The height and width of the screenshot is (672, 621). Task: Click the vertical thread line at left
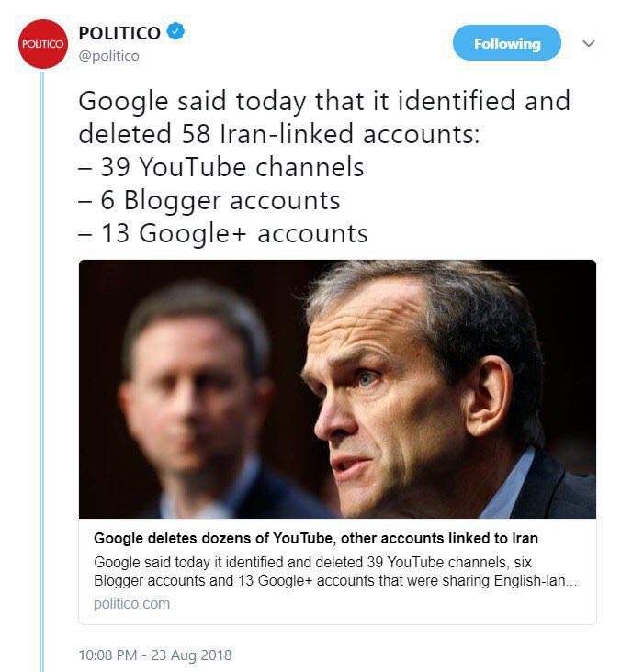(x=41, y=367)
